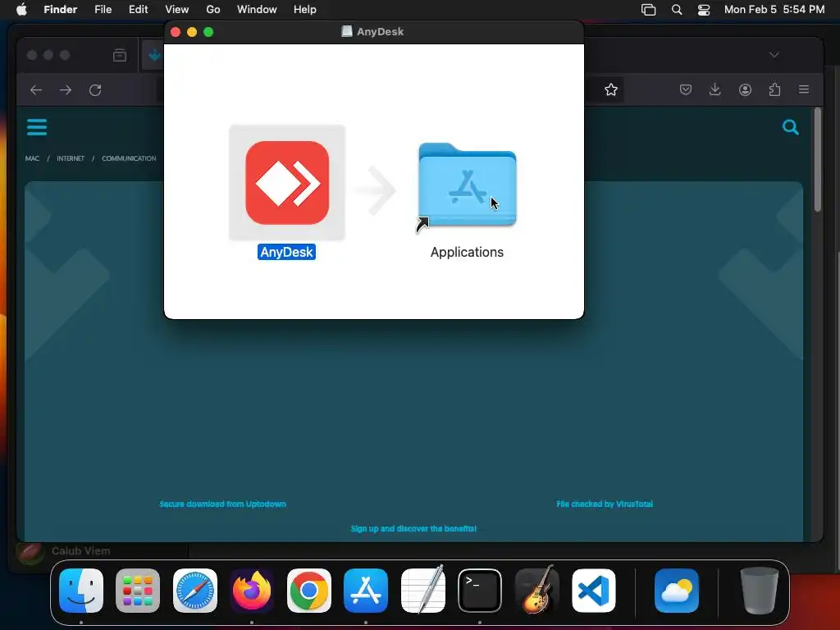Open the File menu
The height and width of the screenshot is (630, 840).
pyautogui.click(x=103, y=9)
